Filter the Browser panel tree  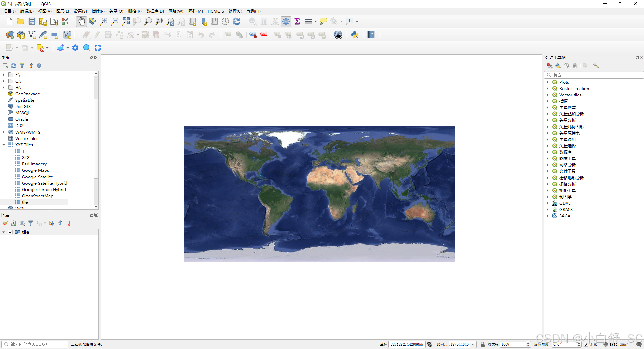[x=22, y=66]
